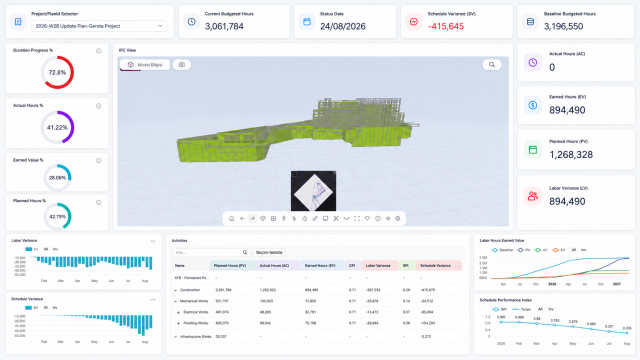Image resolution: width=640 pixels, height=360 pixels.
Task: Select the grid icon in IFC viewer toolbar
Action: [273, 218]
